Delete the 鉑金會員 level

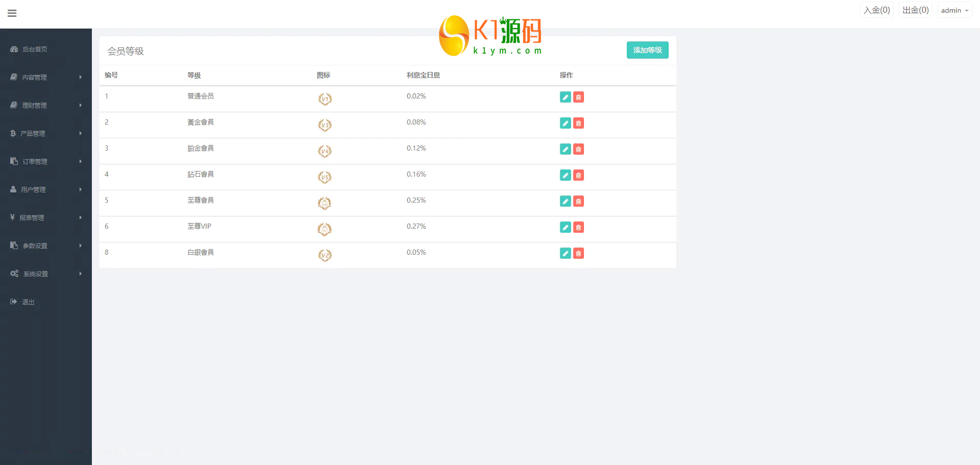pos(578,150)
